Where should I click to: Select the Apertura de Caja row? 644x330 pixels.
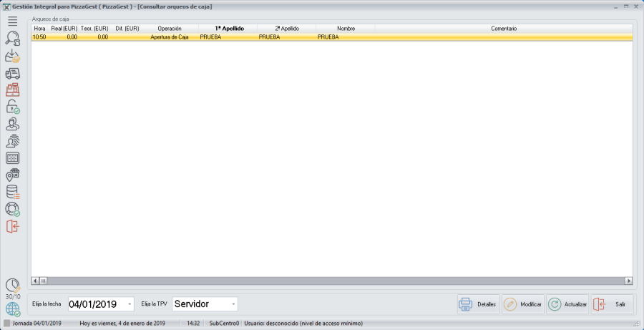point(169,37)
